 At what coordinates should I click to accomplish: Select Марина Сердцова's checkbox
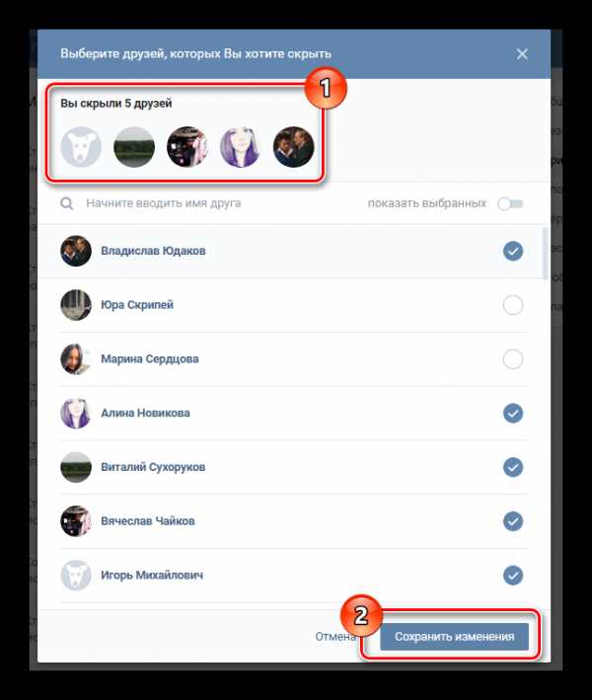[513, 359]
